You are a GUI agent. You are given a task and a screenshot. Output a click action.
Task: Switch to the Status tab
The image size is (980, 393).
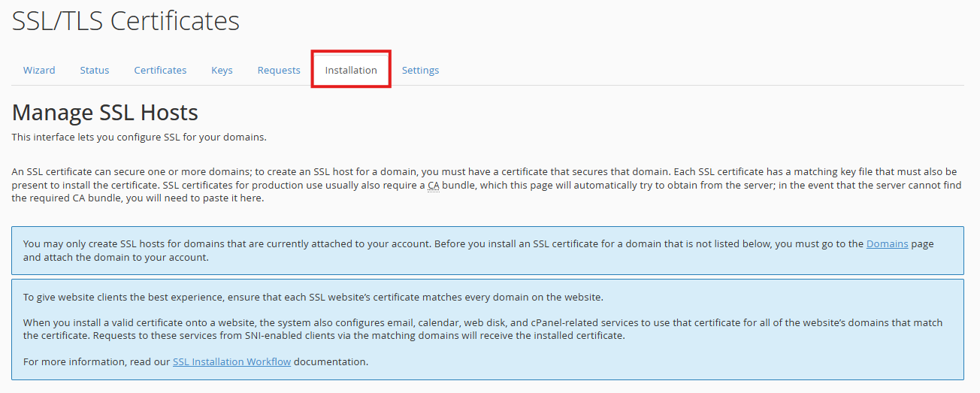pos(95,70)
